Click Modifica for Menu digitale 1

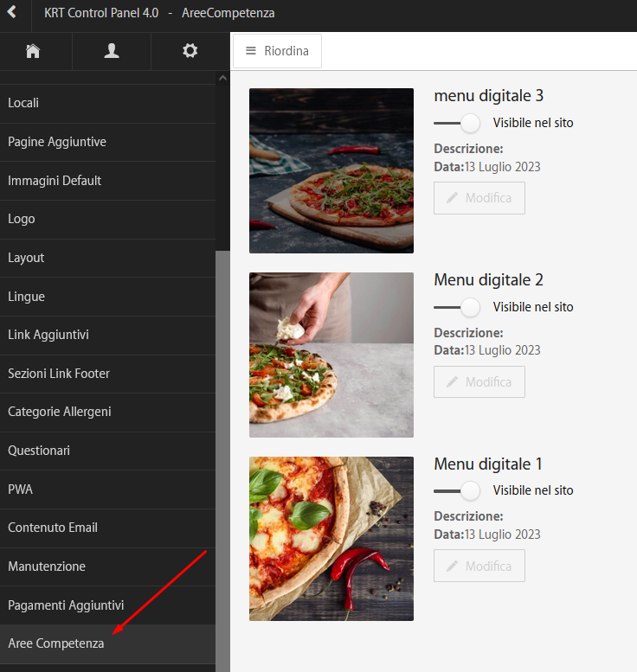pyautogui.click(x=479, y=566)
